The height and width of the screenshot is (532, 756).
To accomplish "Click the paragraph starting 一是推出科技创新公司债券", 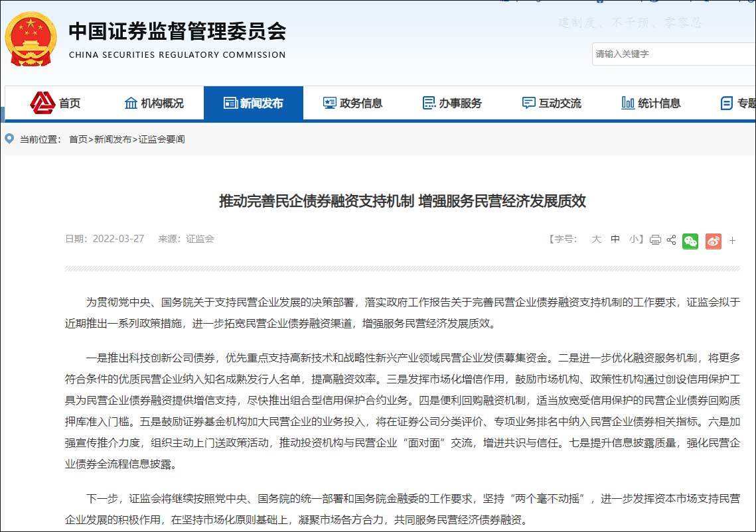I will [x=403, y=411].
